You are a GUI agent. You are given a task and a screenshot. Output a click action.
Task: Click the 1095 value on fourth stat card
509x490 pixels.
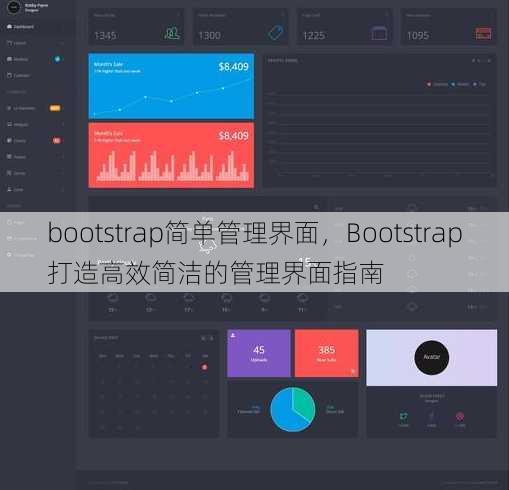coord(418,35)
